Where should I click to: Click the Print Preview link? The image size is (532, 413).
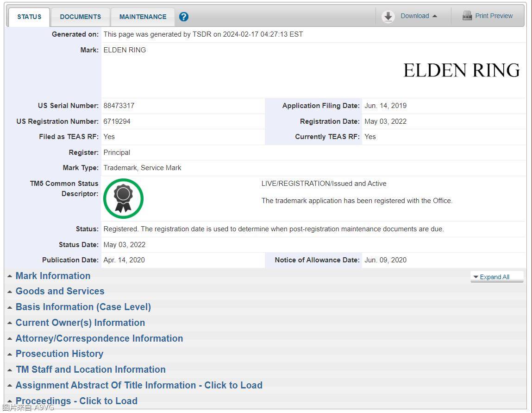[x=494, y=16]
